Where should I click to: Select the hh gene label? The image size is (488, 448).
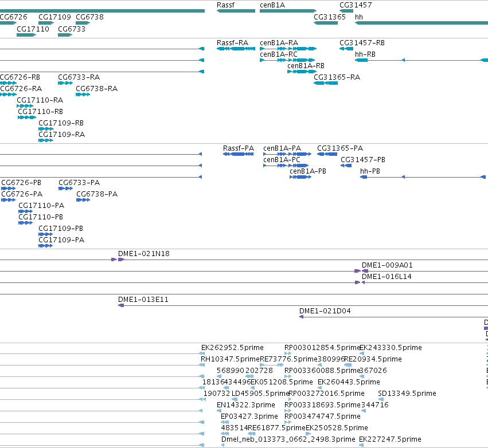pyautogui.click(x=359, y=17)
